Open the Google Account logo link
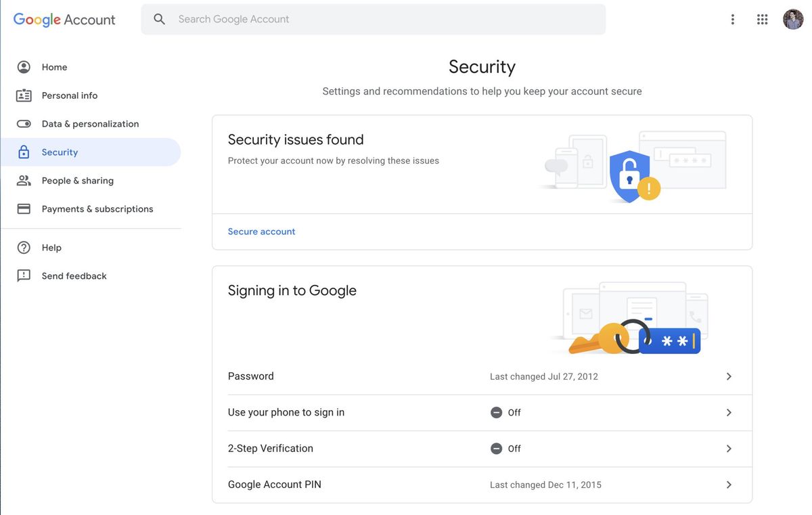Screen dimensions: 812x515 64,19
